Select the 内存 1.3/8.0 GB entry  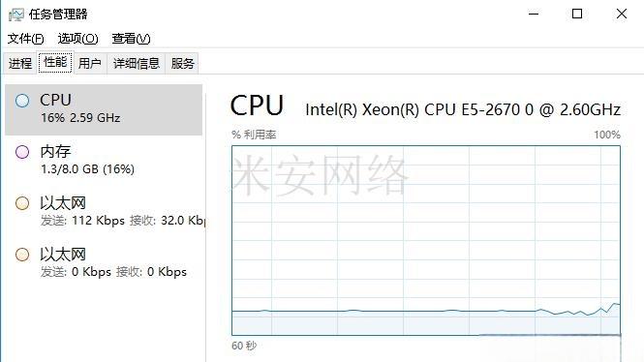[104, 161]
